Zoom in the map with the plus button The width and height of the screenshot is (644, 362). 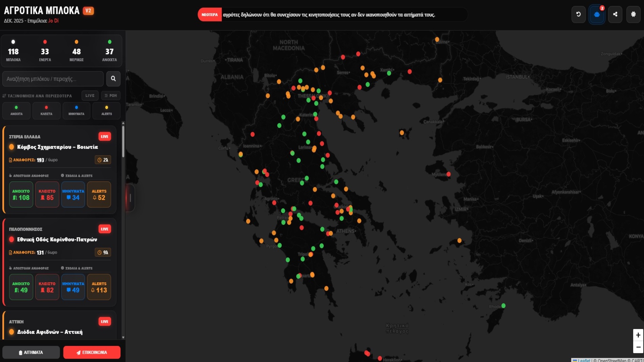point(638,335)
